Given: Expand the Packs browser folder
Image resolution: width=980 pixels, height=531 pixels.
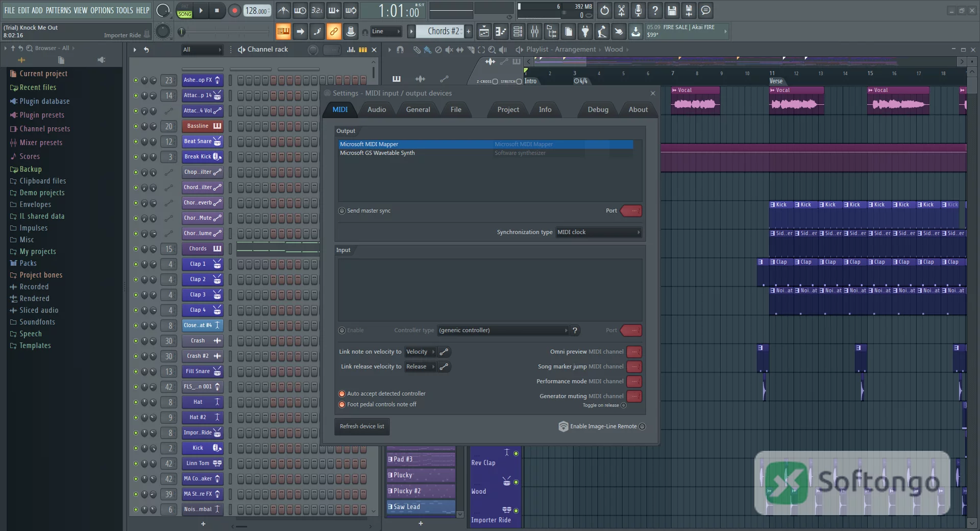Looking at the screenshot, I should point(28,263).
